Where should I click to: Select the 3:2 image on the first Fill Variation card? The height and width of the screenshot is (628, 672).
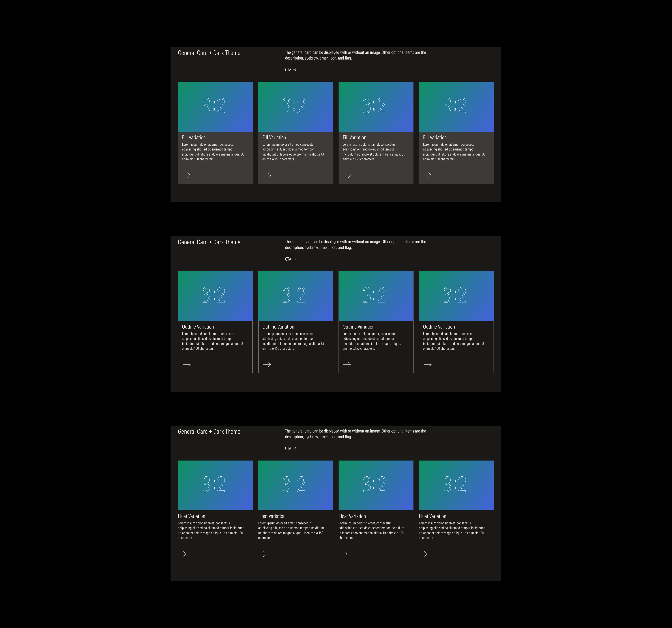coord(215,106)
